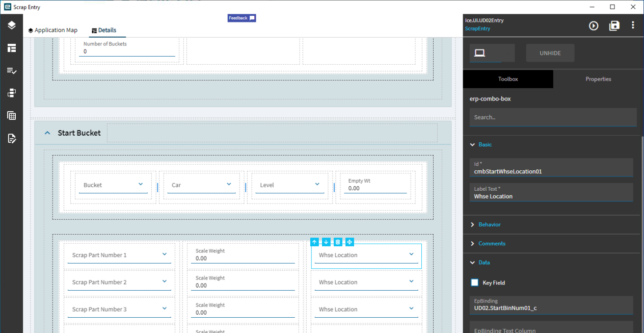Toggle the Key Field checkbox
Image resolution: width=644 pixels, height=333 pixels.
coord(475,283)
